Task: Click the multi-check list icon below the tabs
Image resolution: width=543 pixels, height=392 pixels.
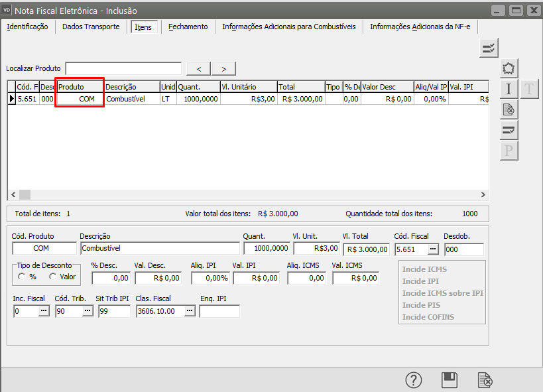Action: [x=489, y=48]
